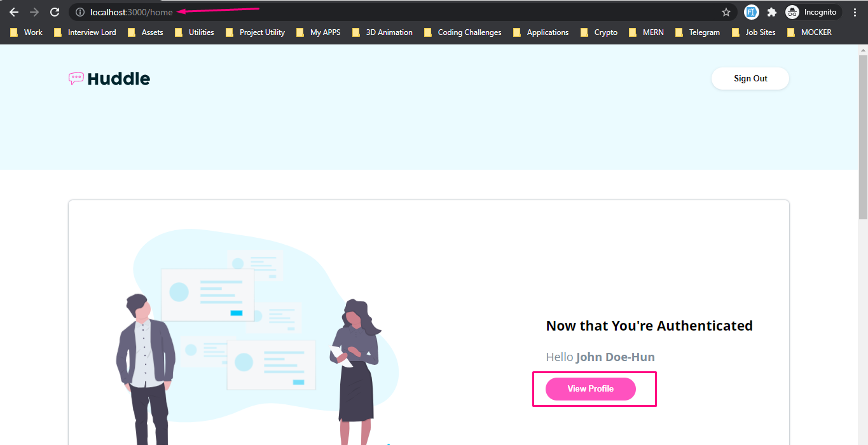Screen dimensions: 868x445
Task: Open the Coding Challenges bookmarks folder
Action: [463, 32]
